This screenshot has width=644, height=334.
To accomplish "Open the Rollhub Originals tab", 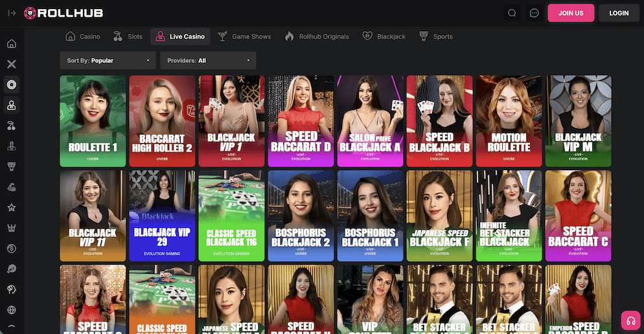I will [317, 36].
